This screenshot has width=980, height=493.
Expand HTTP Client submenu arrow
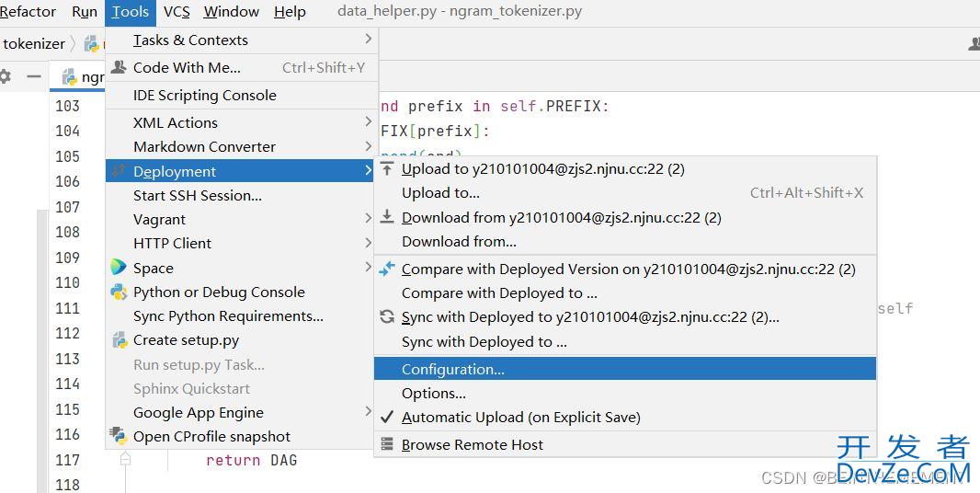[368, 243]
